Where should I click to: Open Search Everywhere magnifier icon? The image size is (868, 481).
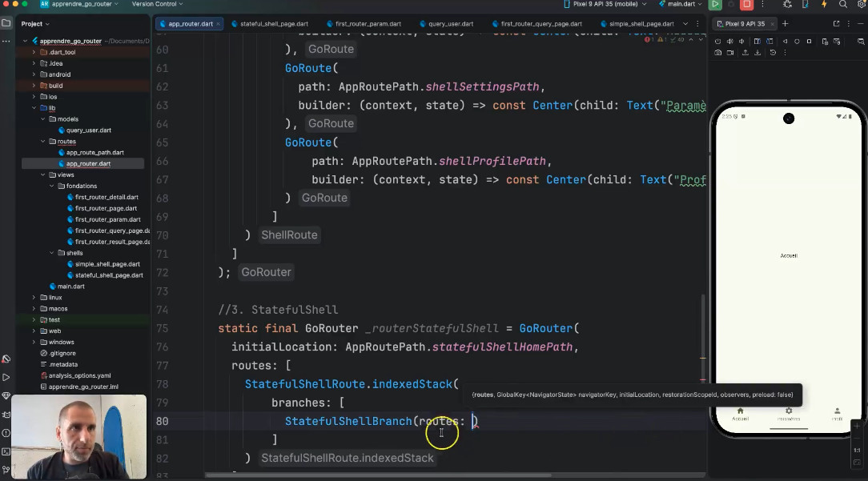tap(842, 4)
